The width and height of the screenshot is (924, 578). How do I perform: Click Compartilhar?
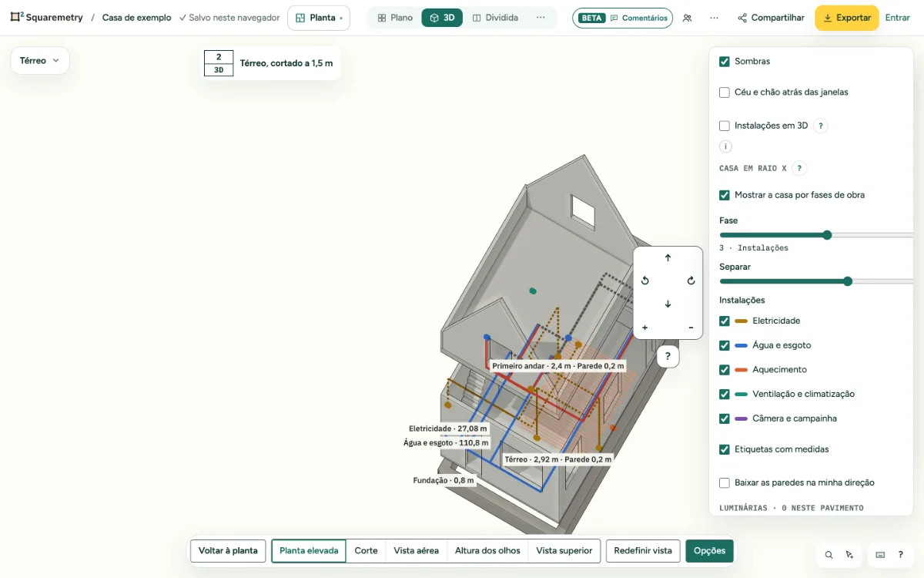pyautogui.click(x=771, y=18)
